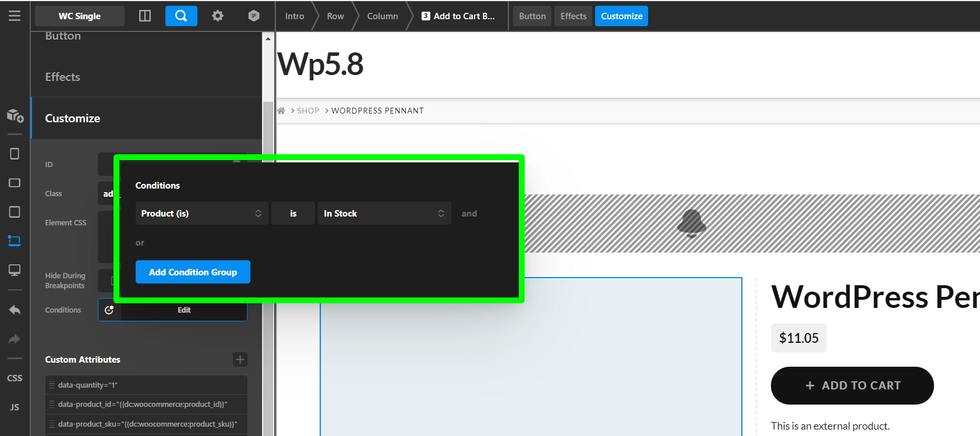
Task: Switch preview to desktop monitor breakpoint
Action: pyautogui.click(x=15, y=270)
